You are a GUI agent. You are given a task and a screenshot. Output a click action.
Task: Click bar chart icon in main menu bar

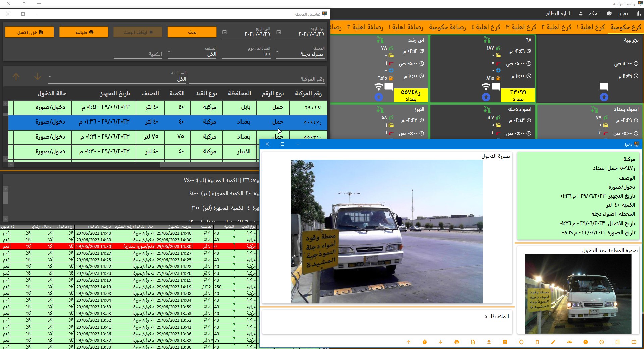point(638,13)
